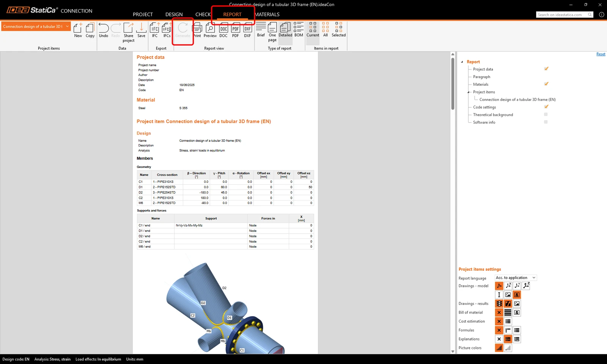607x364 pixels.
Task: Click the Share project icon
Action: [129, 32]
